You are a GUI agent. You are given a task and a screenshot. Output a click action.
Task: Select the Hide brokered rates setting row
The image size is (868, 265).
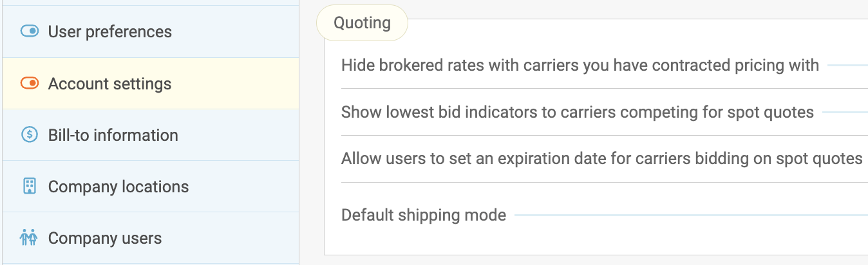tap(580, 65)
